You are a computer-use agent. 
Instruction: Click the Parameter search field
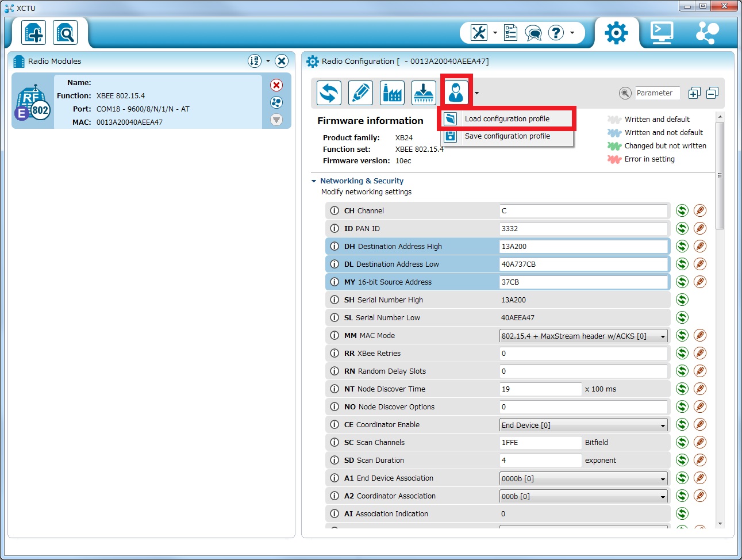coord(658,93)
